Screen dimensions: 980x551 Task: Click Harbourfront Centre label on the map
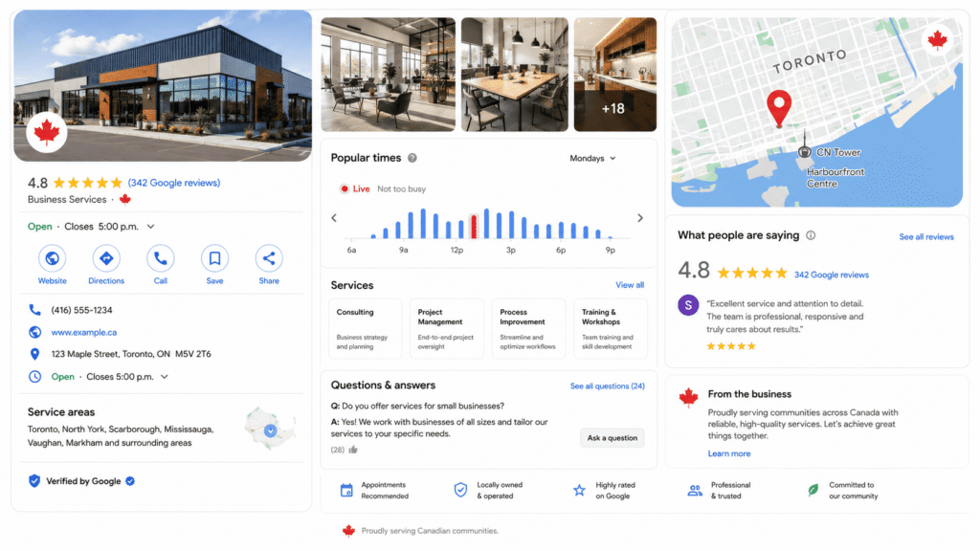tap(835, 178)
